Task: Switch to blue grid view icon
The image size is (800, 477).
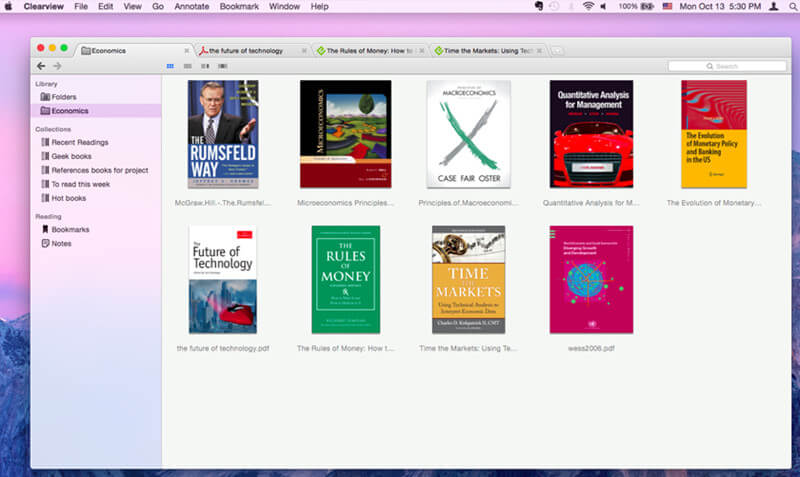Action: pyautogui.click(x=170, y=66)
